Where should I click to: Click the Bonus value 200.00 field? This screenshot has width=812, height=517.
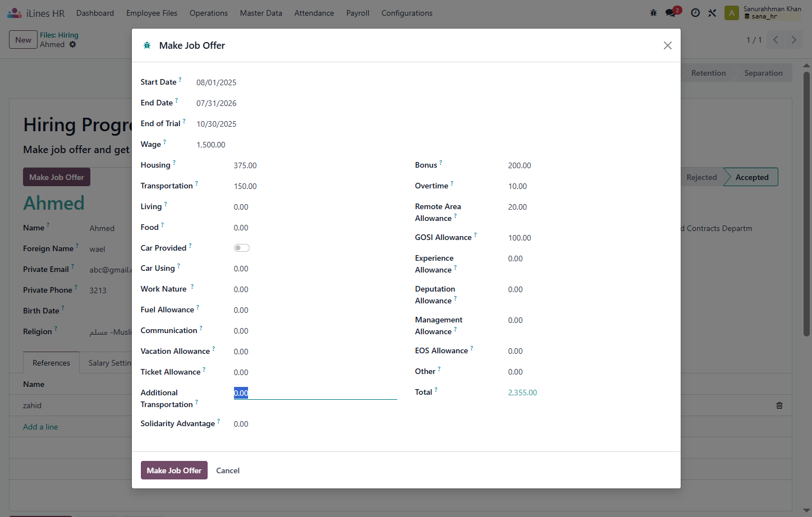(590, 165)
